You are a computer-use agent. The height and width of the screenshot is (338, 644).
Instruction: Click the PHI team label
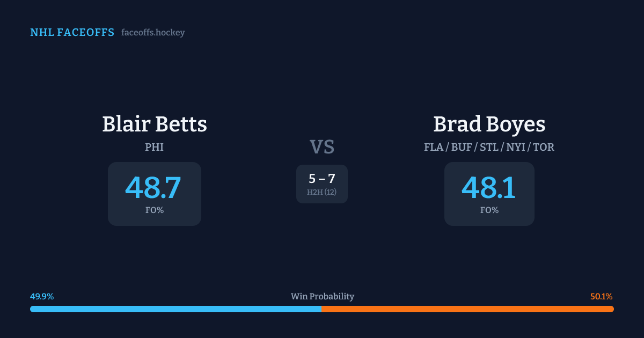[155, 147]
